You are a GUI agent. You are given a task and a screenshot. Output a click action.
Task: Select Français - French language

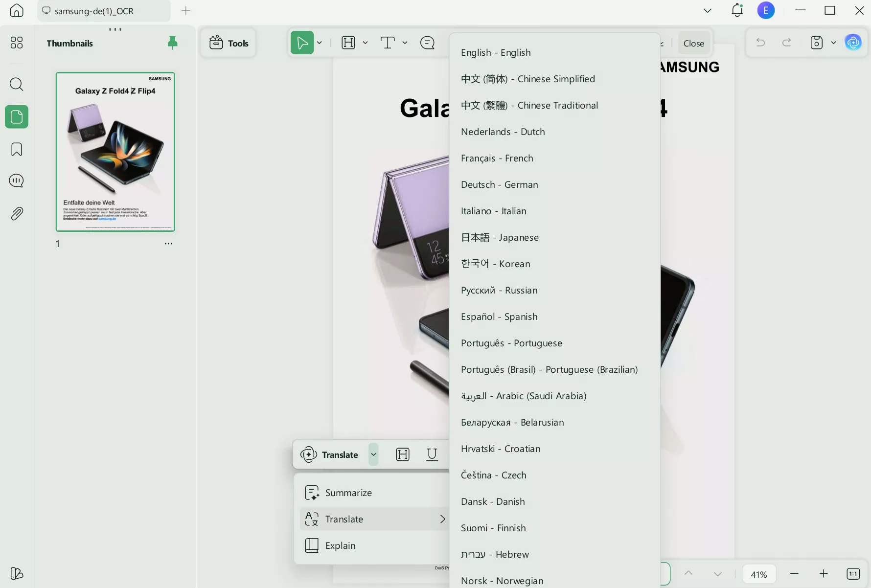click(x=554, y=158)
